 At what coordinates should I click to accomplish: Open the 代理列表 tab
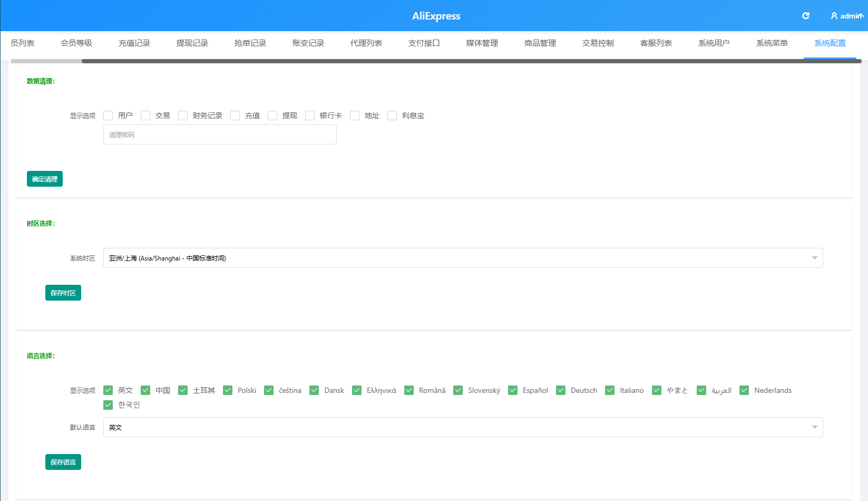[366, 43]
